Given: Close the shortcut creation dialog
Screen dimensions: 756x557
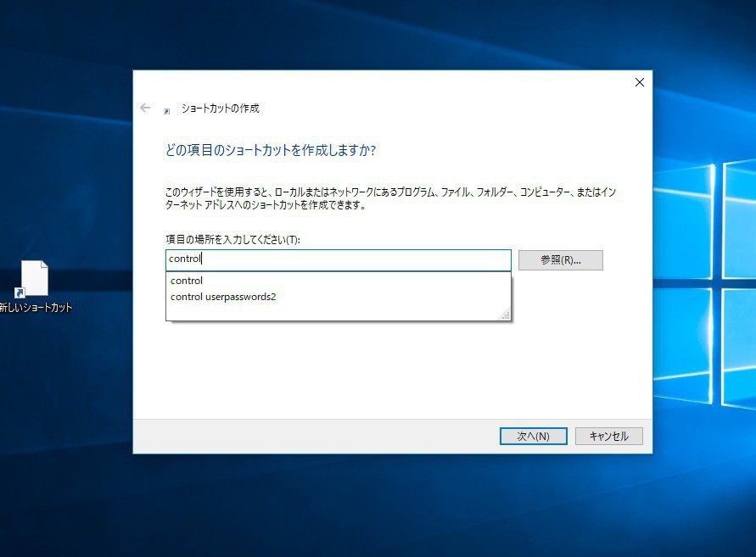Looking at the screenshot, I should tap(639, 82).
